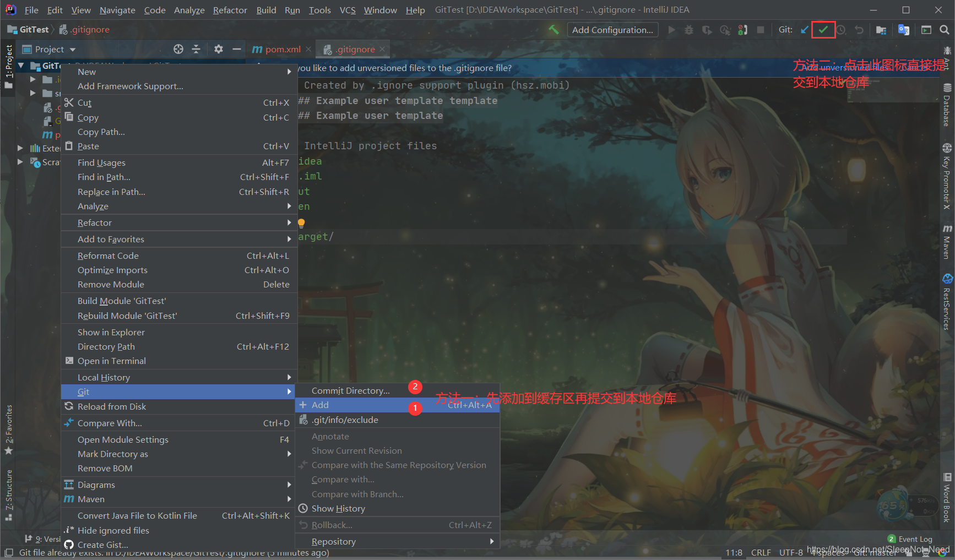Expand the Mark Directory as submenu
The width and height of the screenshot is (955, 560).
click(x=179, y=454)
